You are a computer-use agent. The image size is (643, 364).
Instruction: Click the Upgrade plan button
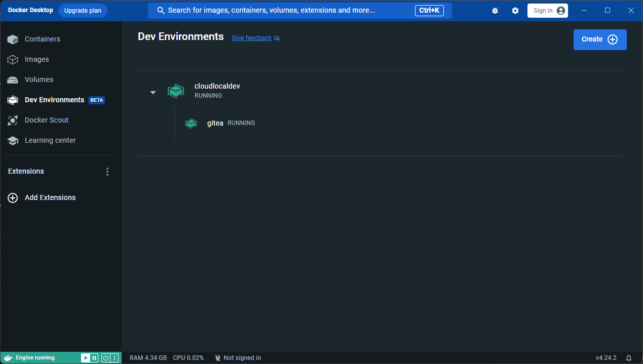coord(83,11)
